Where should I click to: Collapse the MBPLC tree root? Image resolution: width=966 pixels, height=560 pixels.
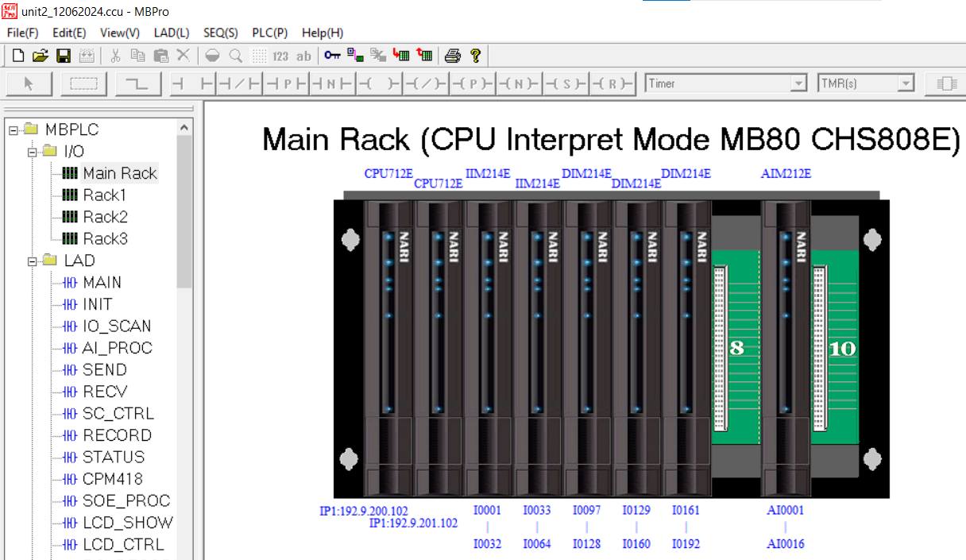[14, 129]
